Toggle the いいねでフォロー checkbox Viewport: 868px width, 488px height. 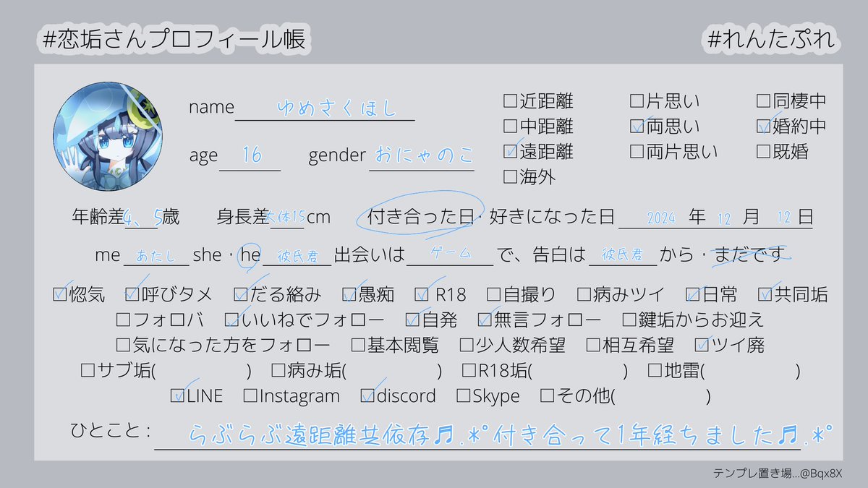coord(231,319)
